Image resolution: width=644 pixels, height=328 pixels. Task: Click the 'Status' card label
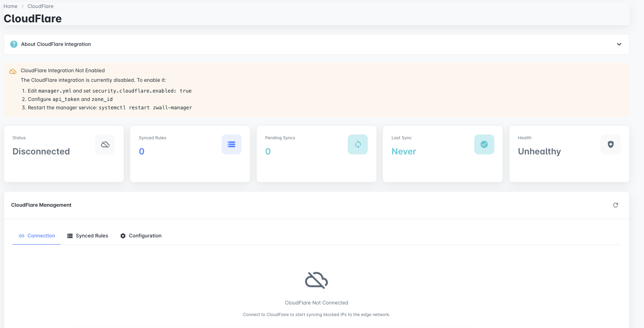pyautogui.click(x=19, y=138)
